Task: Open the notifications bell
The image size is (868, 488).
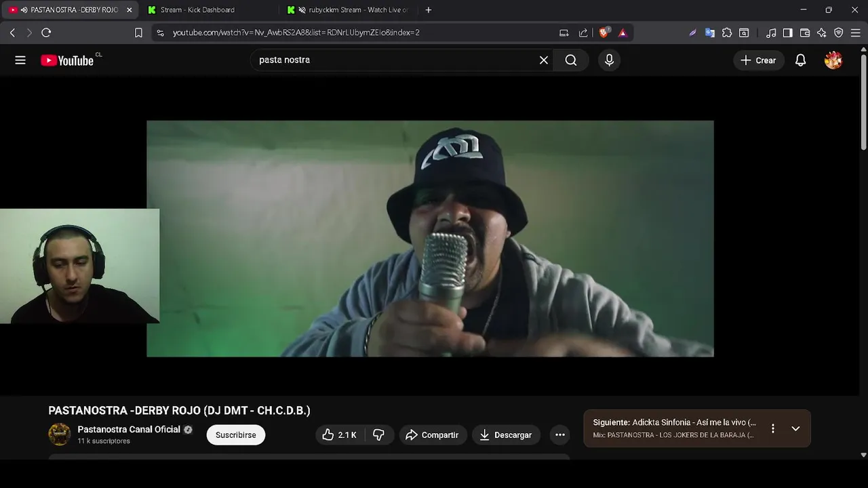Action: click(x=801, y=60)
